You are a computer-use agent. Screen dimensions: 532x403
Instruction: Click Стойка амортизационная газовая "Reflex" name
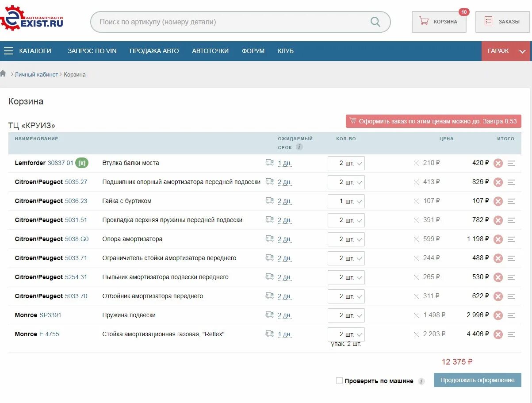(x=163, y=334)
